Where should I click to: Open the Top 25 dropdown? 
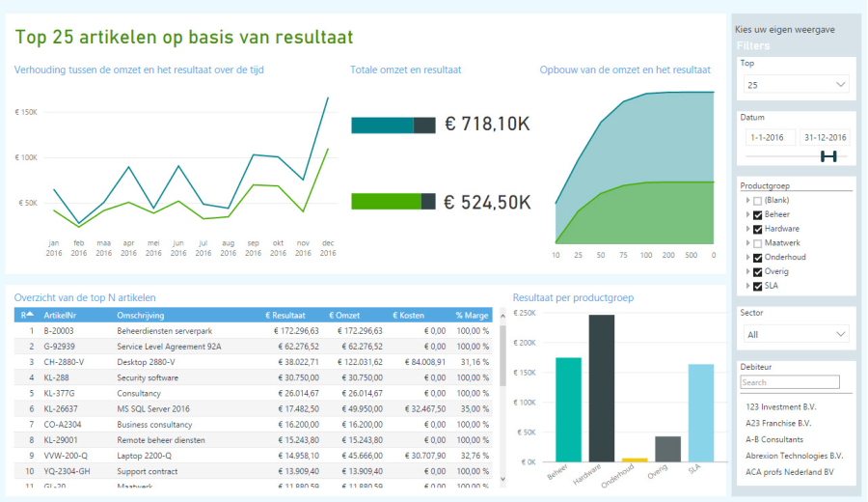795,85
